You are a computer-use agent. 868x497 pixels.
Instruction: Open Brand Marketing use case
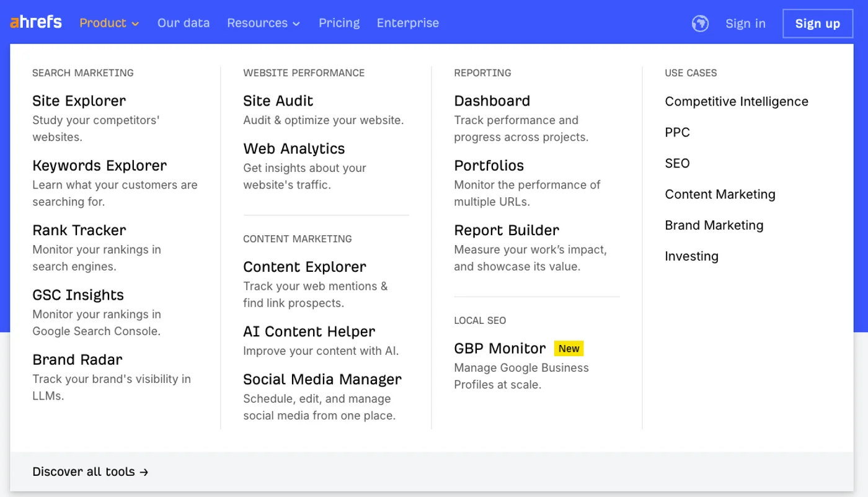pyautogui.click(x=714, y=225)
